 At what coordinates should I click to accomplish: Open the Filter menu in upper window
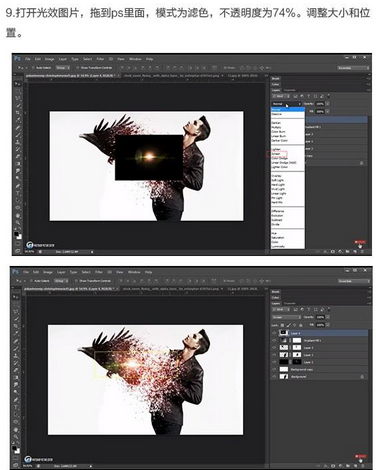pos(100,59)
